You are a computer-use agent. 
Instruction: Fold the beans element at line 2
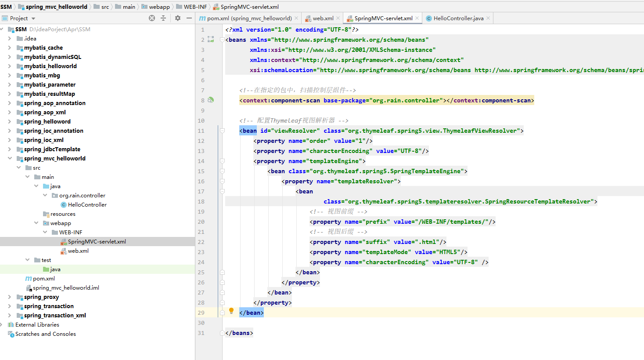(x=222, y=40)
